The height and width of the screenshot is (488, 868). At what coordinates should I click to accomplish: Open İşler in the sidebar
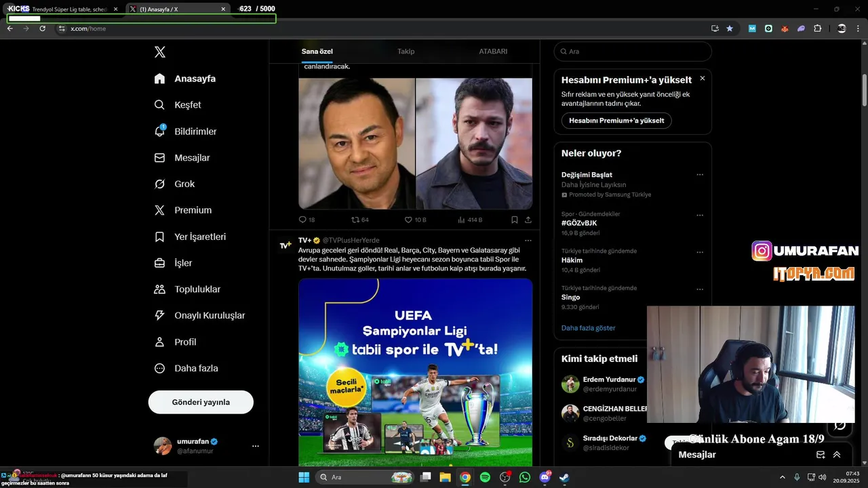click(x=174, y=263)
